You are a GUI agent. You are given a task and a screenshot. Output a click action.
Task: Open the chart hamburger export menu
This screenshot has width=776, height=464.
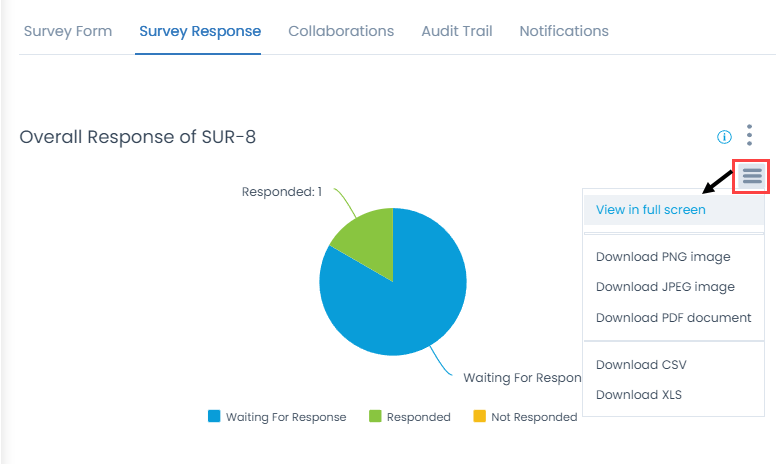coord(752,177)
